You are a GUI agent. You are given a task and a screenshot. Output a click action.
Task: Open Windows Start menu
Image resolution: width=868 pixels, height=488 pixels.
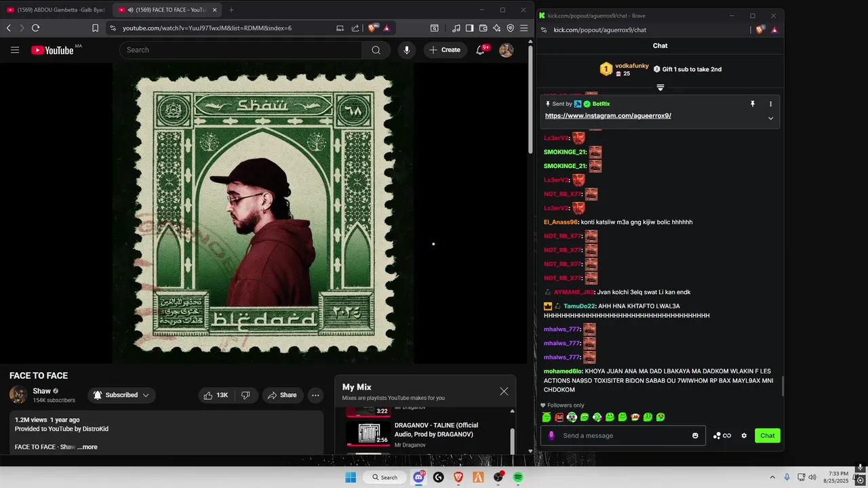tap(351, 477)
